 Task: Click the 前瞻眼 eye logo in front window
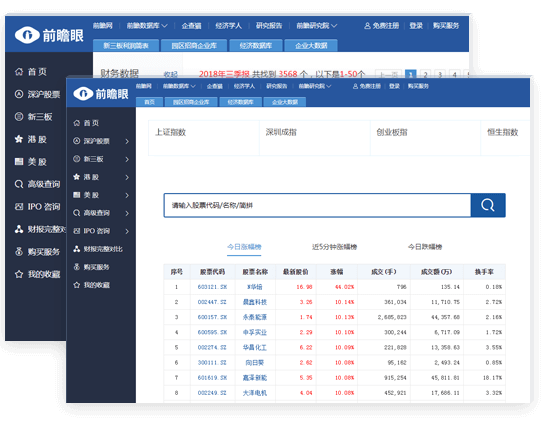83,93
